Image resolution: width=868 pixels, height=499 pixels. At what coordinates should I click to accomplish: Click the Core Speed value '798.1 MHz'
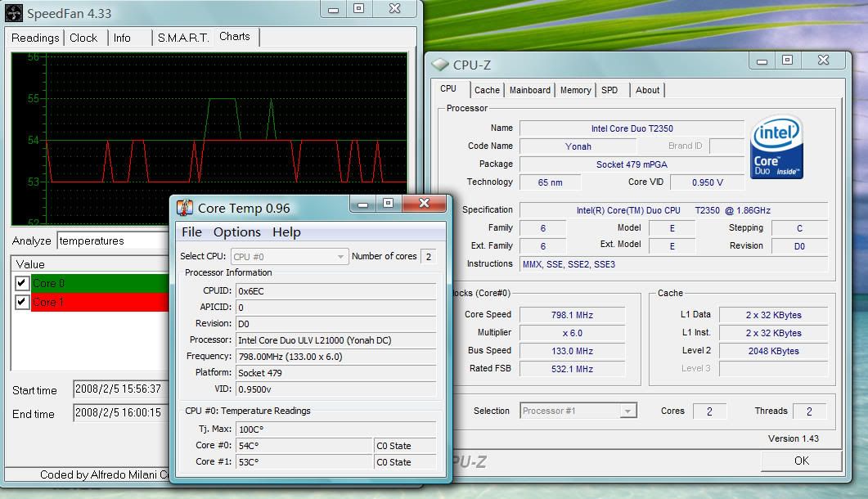click(x=572, y=315)
